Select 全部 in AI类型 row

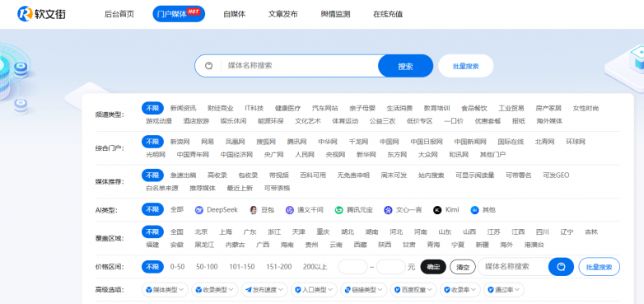coord(177,209)
